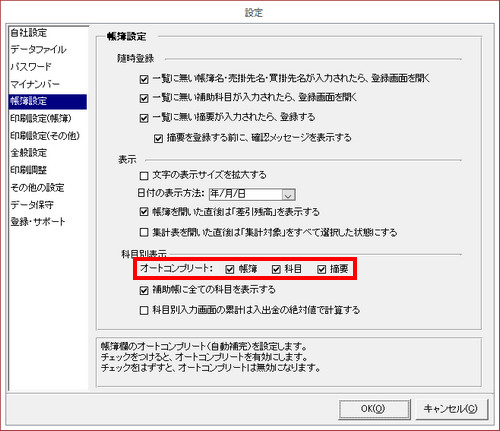Open the データ保守 settings page

[32, 204]
